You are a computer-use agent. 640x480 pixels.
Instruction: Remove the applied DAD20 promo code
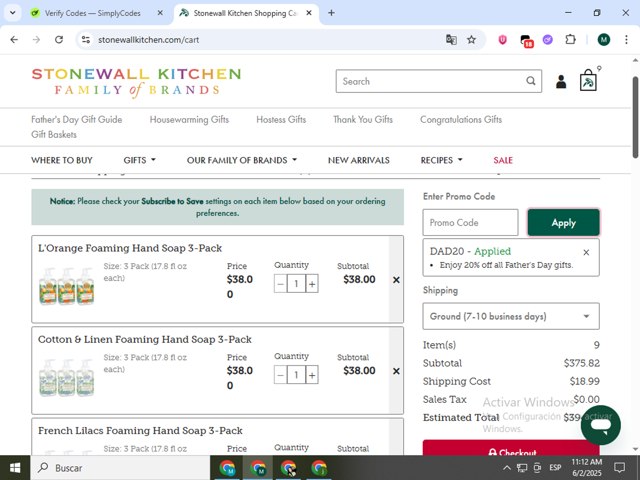pyautogui.click(x=586, y=253)
